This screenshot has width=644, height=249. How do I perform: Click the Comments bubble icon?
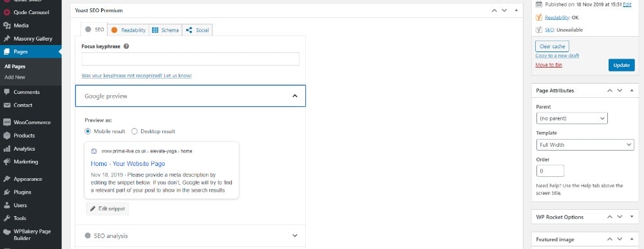[6, 92]
